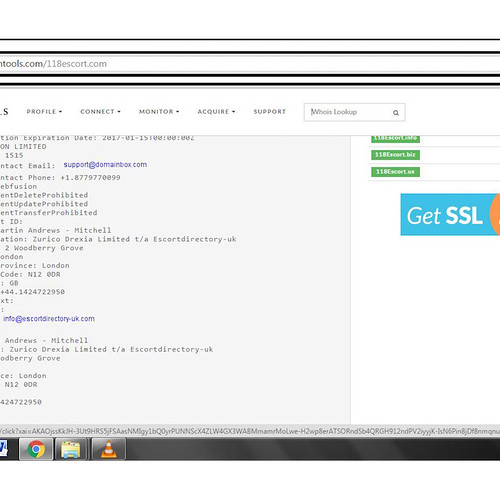Screen dimensions: 500x500
Task: Expand the ACQUIRE menu
Action: (x=216, y=112)
